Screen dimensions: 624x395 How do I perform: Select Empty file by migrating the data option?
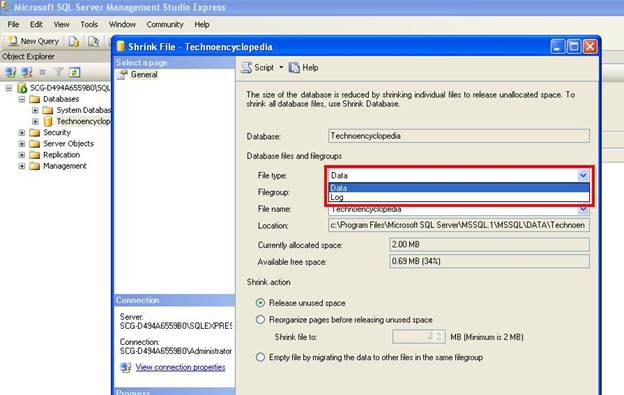coord(260,357)
